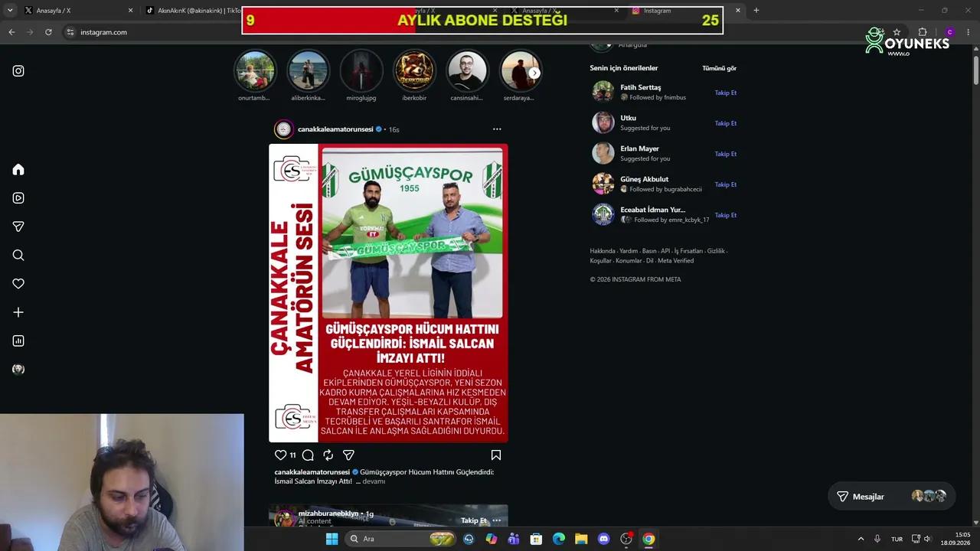This screenshot has height=551, width=980.
Task: Create new post plus icon
Action: (18, 312)
